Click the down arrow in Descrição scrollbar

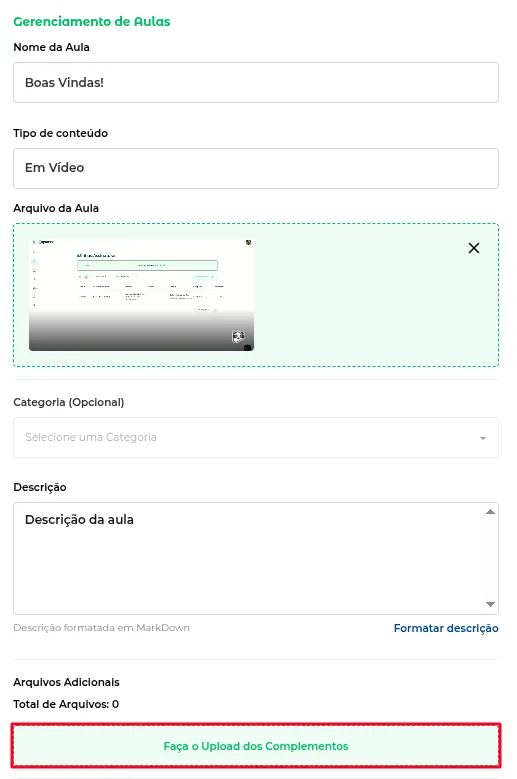(490, 604)
